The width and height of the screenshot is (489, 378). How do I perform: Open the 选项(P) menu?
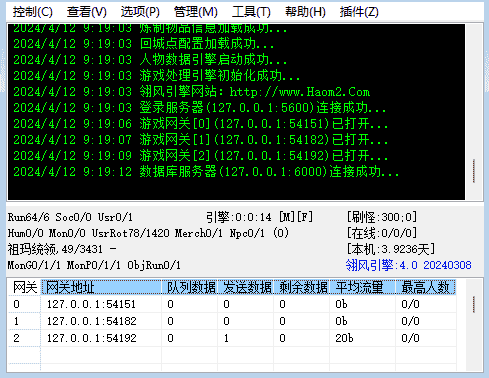[x=140, y=12]
